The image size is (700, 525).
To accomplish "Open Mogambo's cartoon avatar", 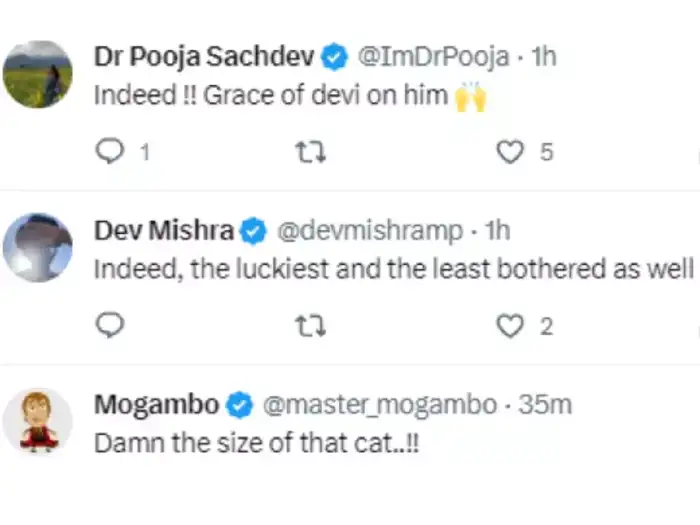I will pos(38,421).
